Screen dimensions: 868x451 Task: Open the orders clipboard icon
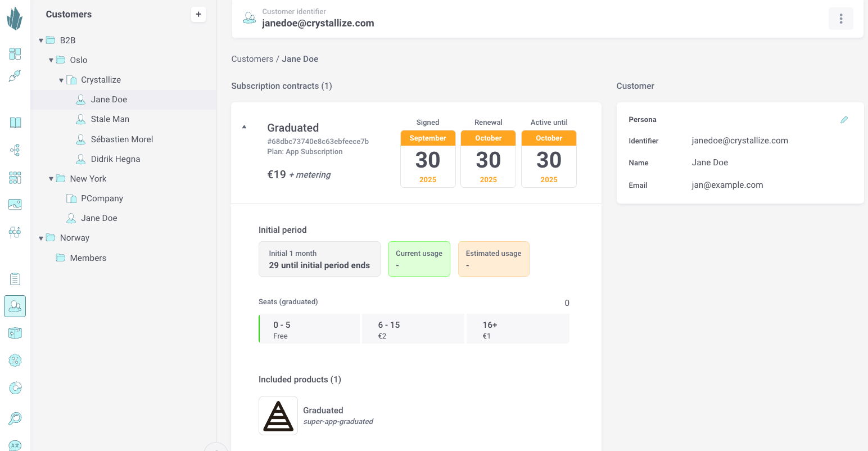coord(15,278)
